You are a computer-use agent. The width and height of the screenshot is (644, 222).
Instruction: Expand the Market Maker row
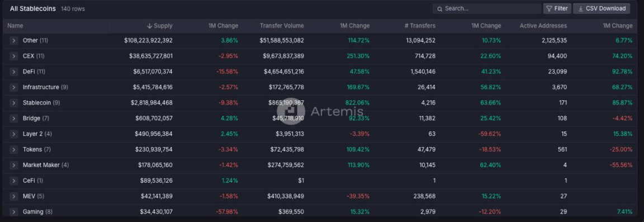[x=13, y=166]
